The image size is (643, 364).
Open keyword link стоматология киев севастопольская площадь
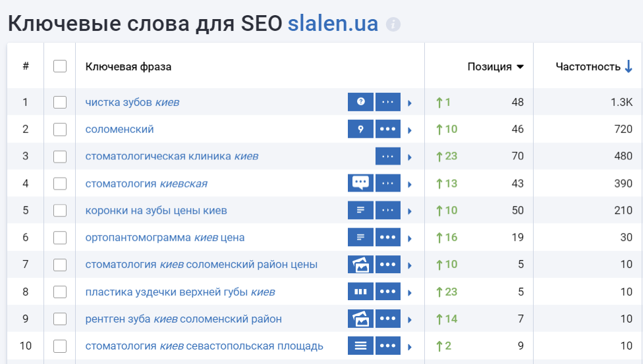coord(204,346)
